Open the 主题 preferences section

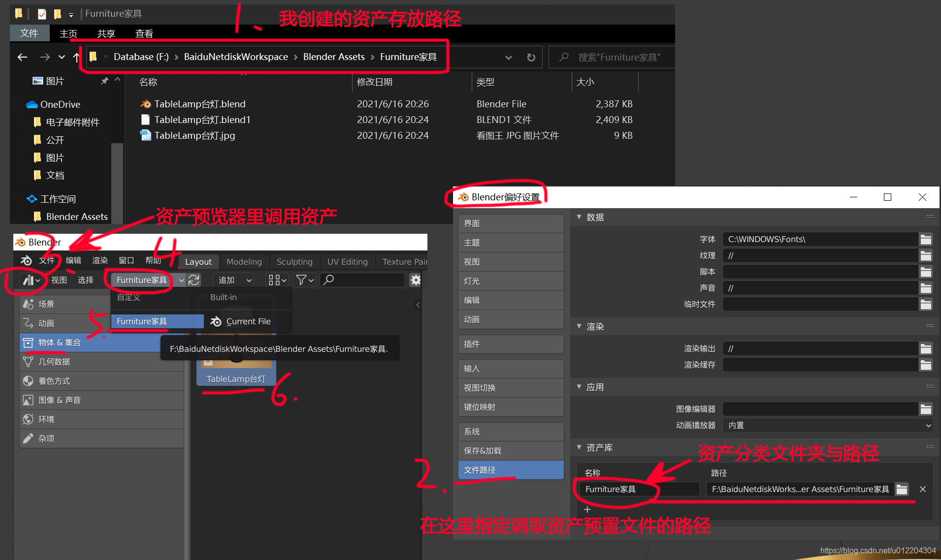pos(511,243)
